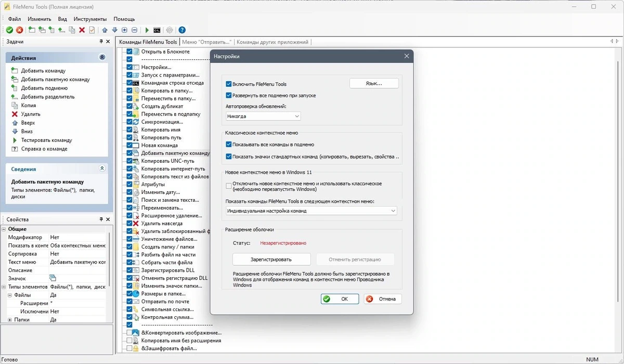Click the Collapse all minus toolbar icon

pyautogui.click(x=134, y=30)
